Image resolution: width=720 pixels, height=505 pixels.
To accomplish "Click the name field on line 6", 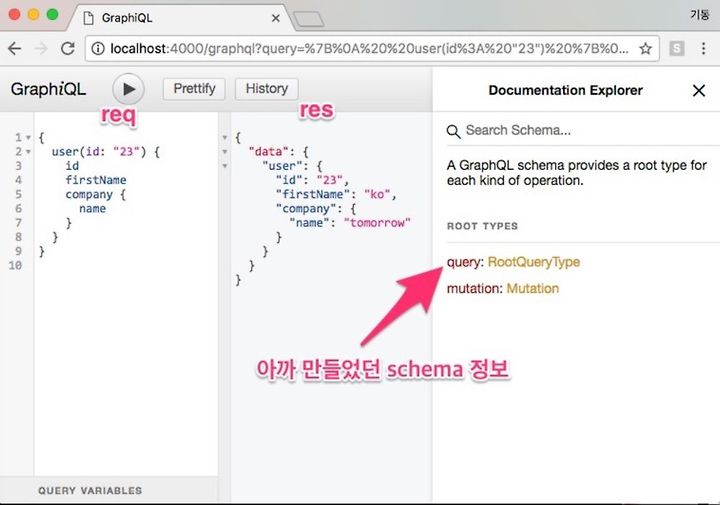I will pos(92,208).
